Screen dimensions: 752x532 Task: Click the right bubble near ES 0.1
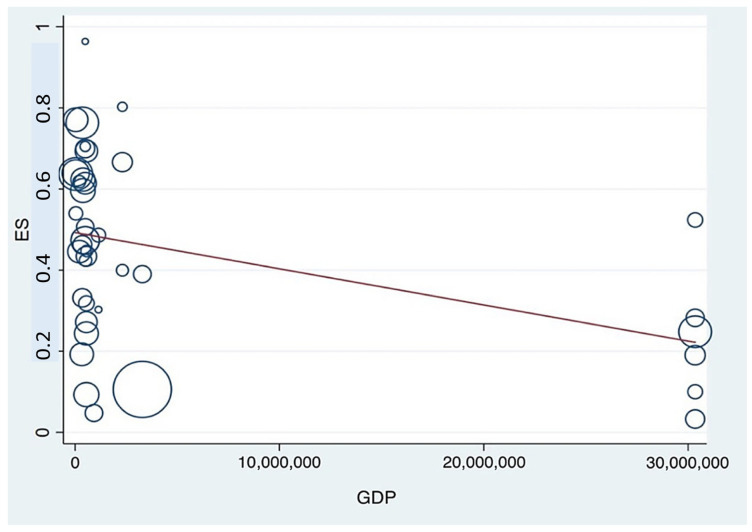tap(695, 392)
